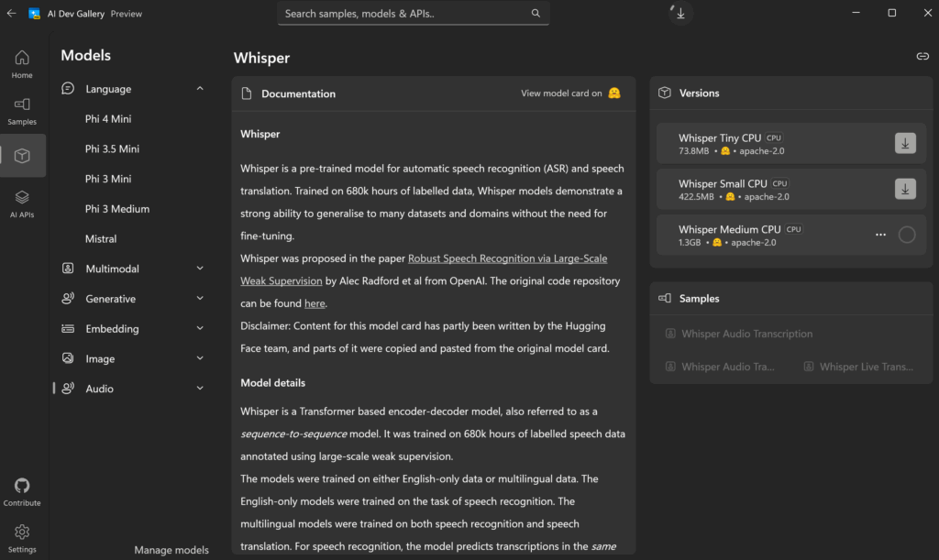Image resolution: width=939 pixels, height=560 pixels.
Task: Open Settings gear in sidebar
Action: 22,538
